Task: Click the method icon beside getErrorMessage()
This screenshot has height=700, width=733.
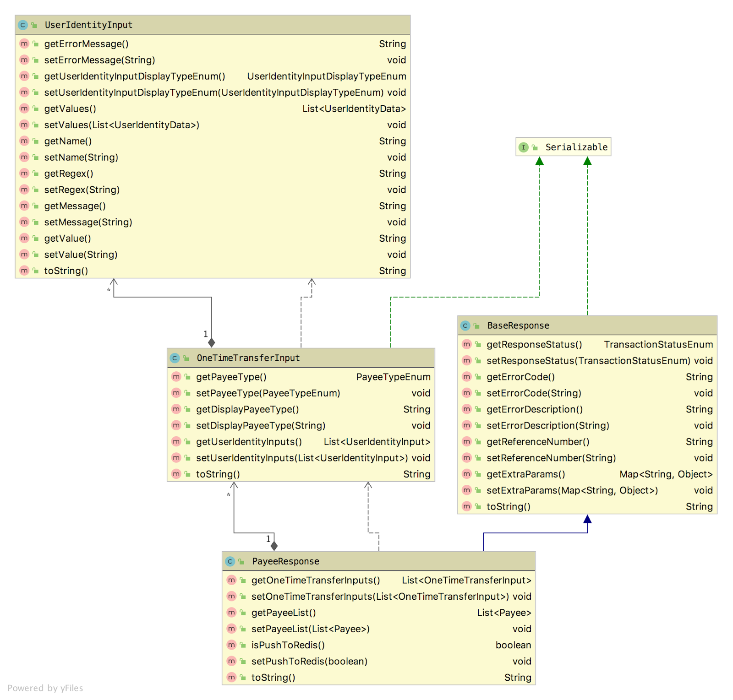Action: [24, 44]
